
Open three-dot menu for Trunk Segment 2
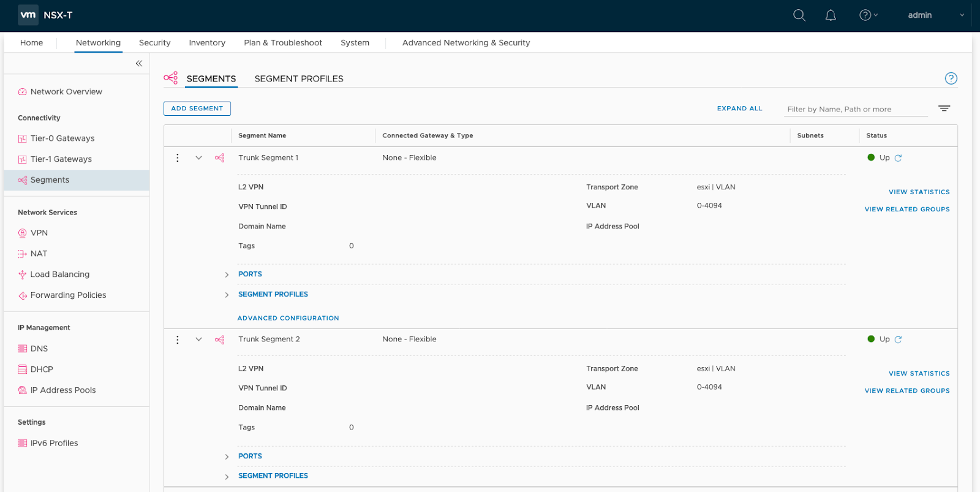click(178, 339)
